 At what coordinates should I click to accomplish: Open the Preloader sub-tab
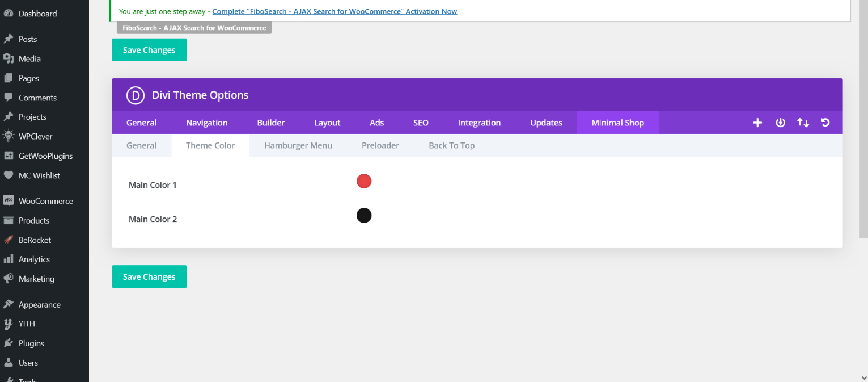pyautogui.click(x=380, y=145)
